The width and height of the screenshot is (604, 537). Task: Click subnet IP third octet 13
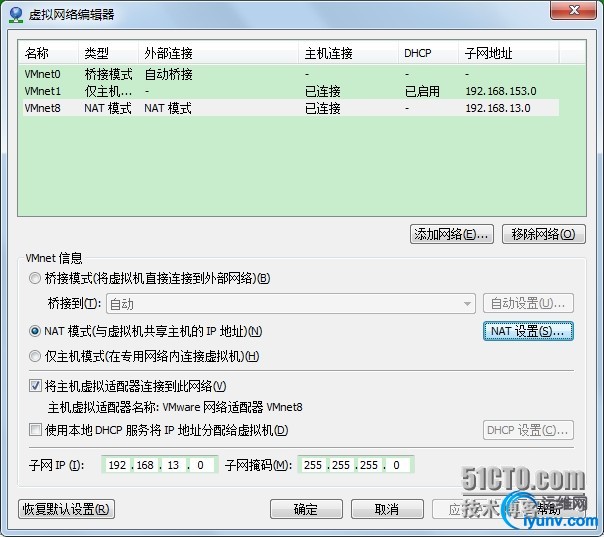click(x=173, y=465)
